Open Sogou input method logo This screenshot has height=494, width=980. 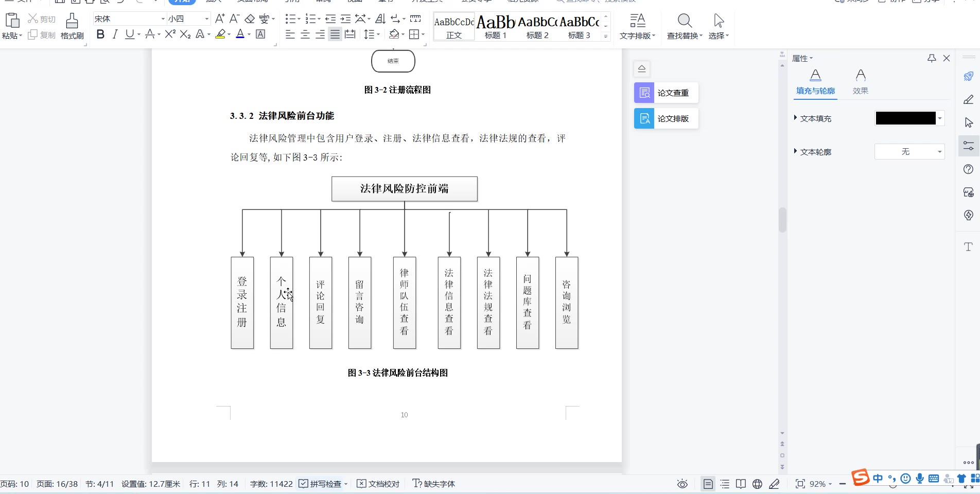pos(860,477)
